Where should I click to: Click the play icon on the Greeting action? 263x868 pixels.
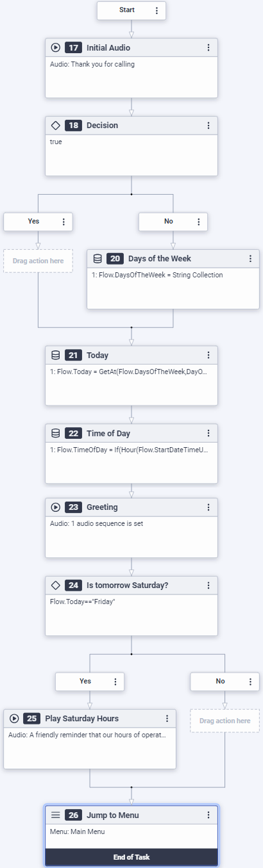[55, 507]
